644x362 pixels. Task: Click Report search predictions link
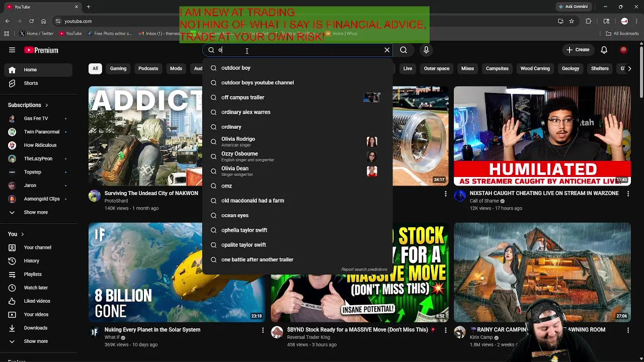[364, 269]
